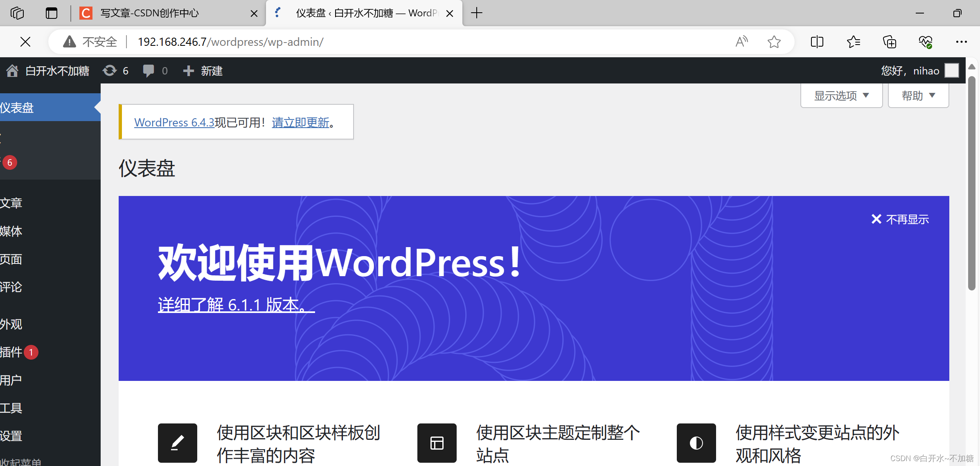Add page to favorites with star icon
This screenshot has height=466, width=980.
774,42
